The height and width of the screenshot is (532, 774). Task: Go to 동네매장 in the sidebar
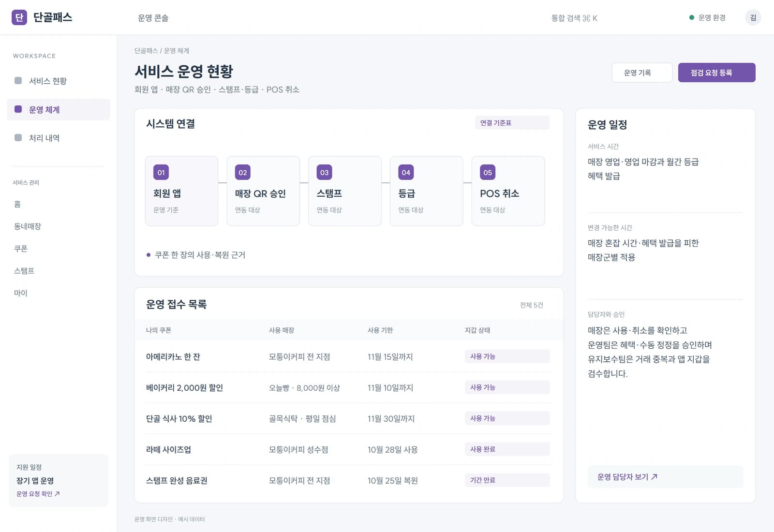coord(28,226)
